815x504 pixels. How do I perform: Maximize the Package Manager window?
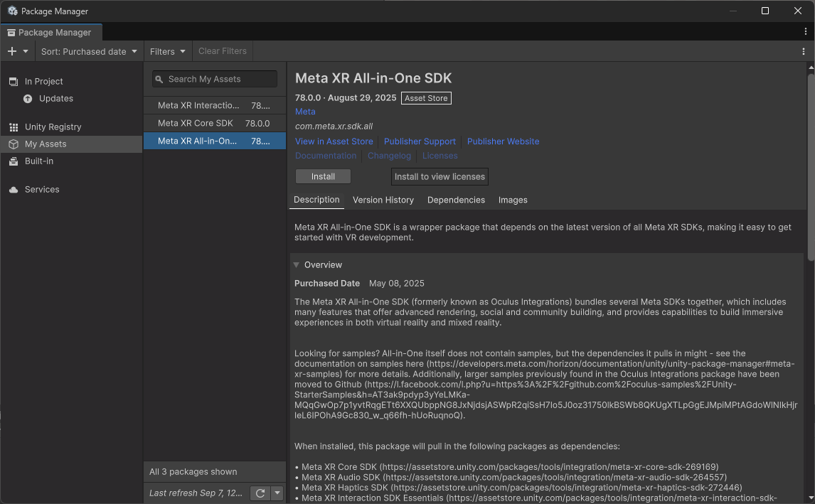point(765,11)
